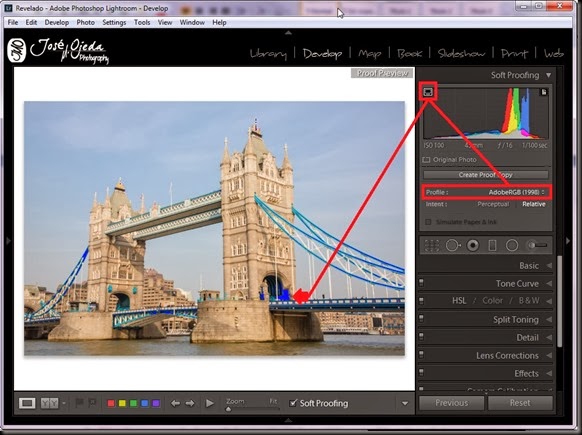Select the Spot Removal tool
The width and height of the screenshot is (582, 435).
click(x=453, y=245)
